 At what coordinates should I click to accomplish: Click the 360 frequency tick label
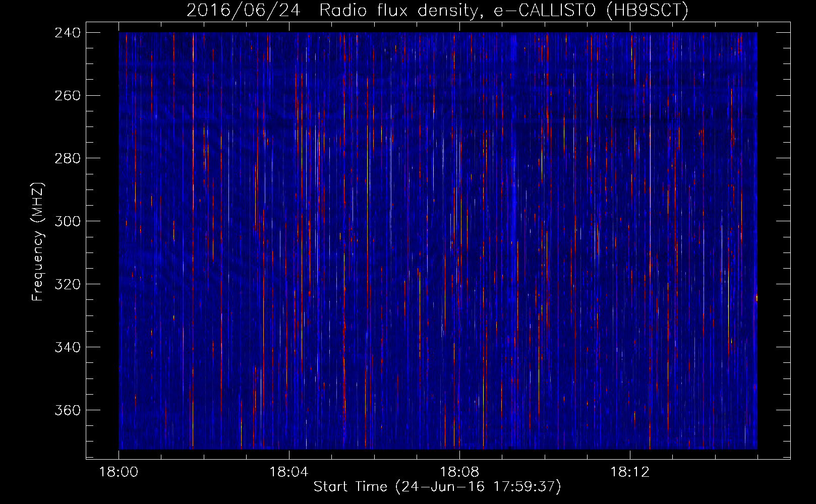tap(68, 411)
